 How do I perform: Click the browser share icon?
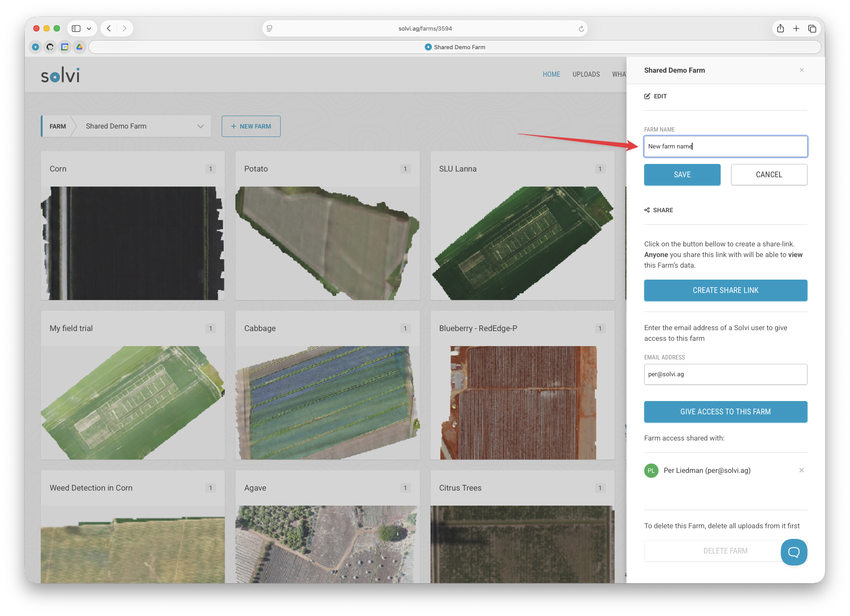tap(780, 28)
